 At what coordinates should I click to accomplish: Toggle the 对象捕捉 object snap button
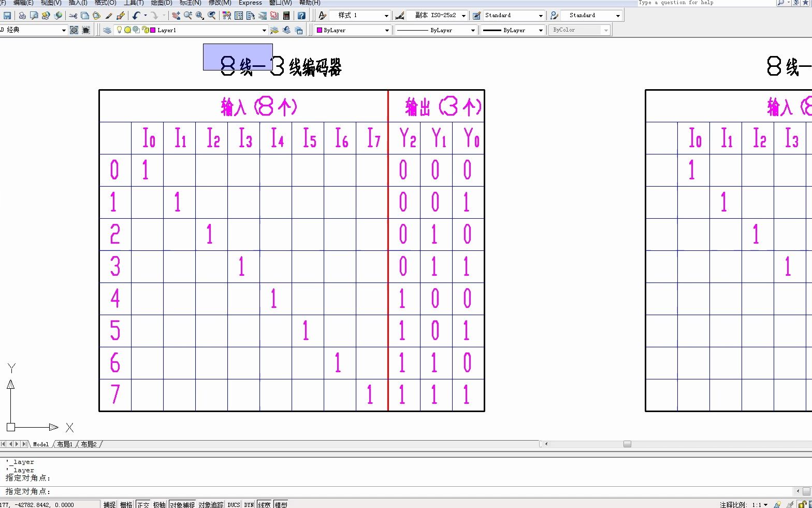(x=182, y=504)
